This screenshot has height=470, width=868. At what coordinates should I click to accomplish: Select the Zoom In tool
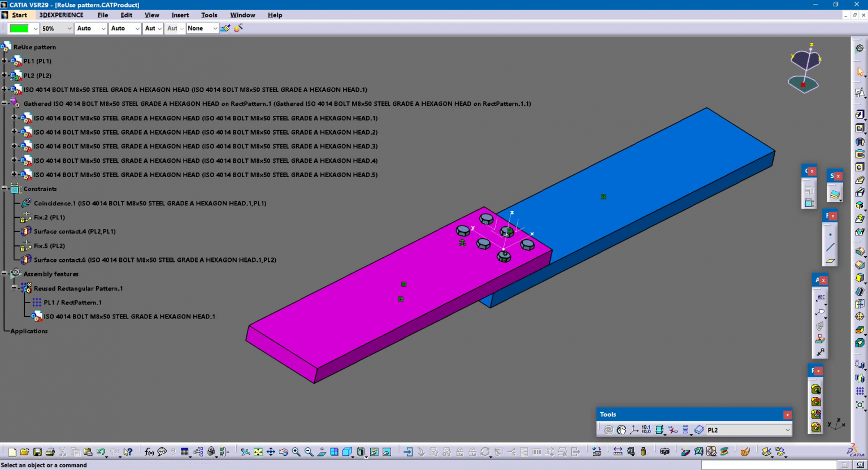(x=297, y=452)
